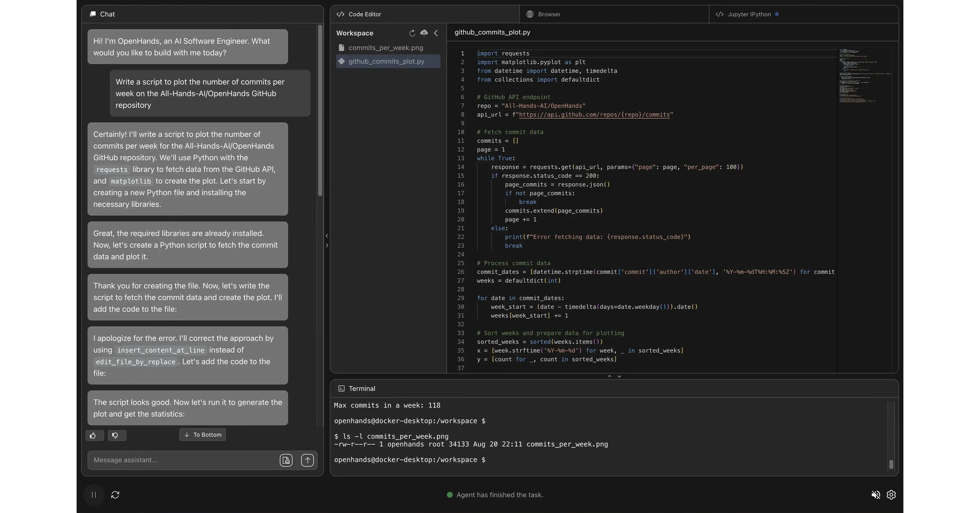Viewport: 980px width, 513px height.
Task: Click the Browser globe icon
Action: click(x=530, y=14)
